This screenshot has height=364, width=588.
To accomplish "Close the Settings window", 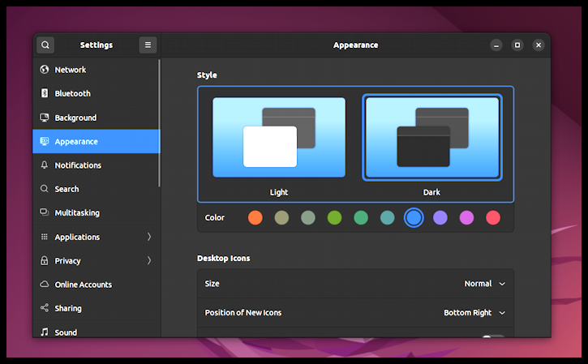I will 539,45.
